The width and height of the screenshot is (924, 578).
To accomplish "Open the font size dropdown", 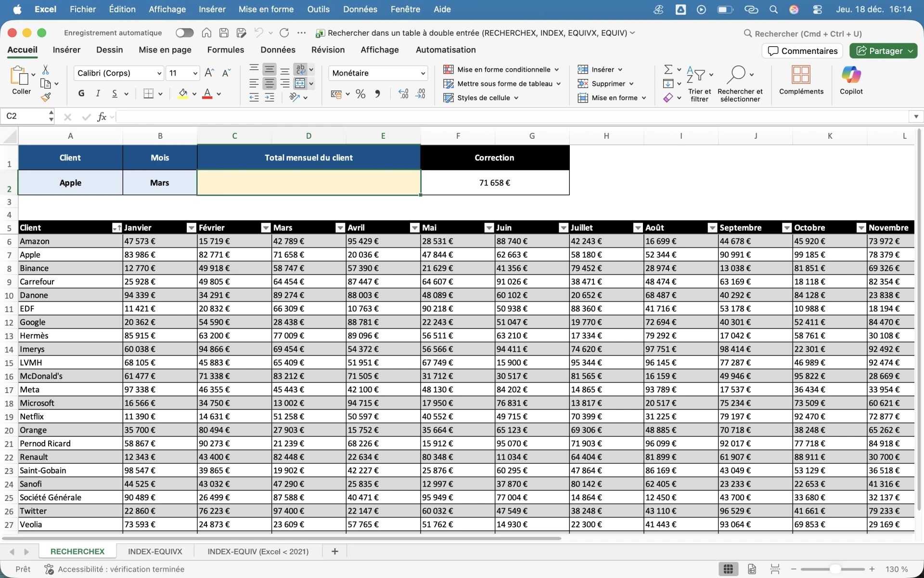I will click(x=195, y=73).
